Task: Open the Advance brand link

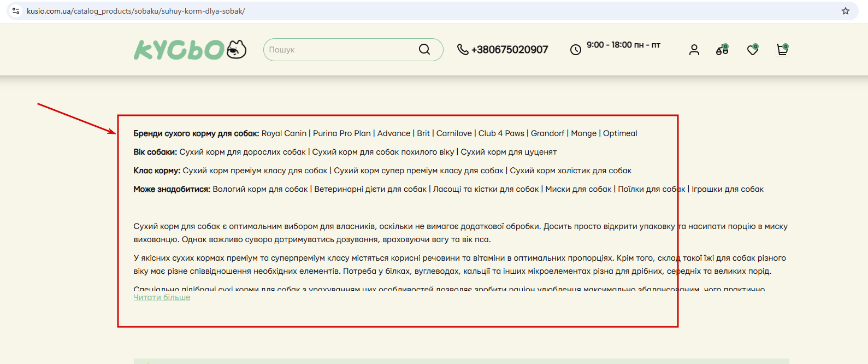Action: point(394,133)
